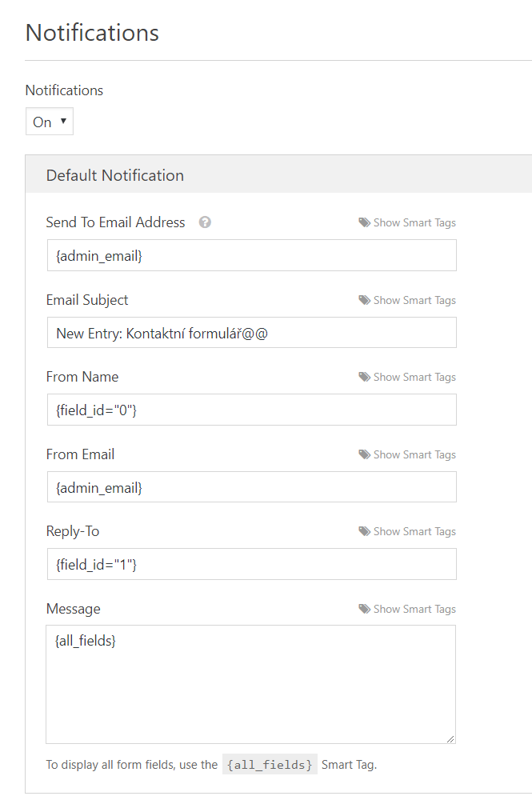Focus the Send To Email Address input
532x800 pixels.
pos(252,256)
